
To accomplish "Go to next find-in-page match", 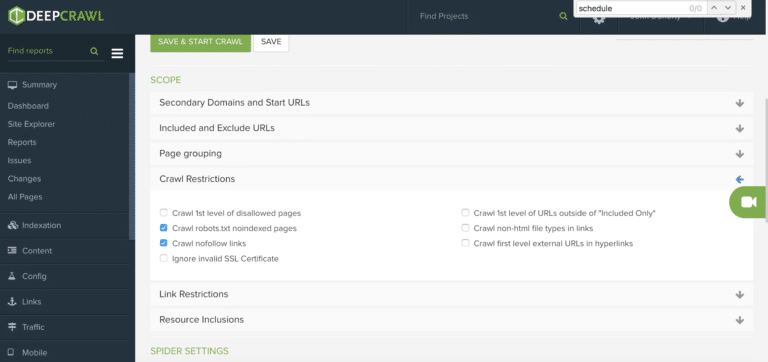I will (727, 8).
